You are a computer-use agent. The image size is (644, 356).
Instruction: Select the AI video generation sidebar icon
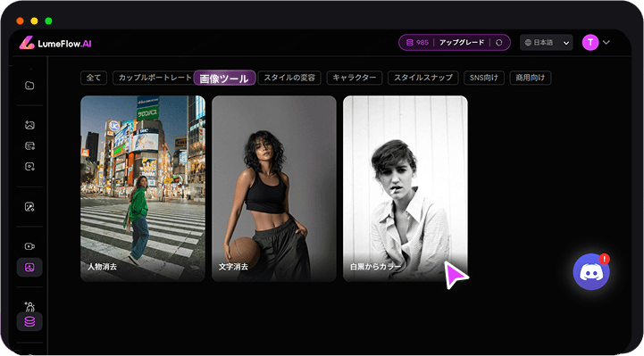[29, 167]
